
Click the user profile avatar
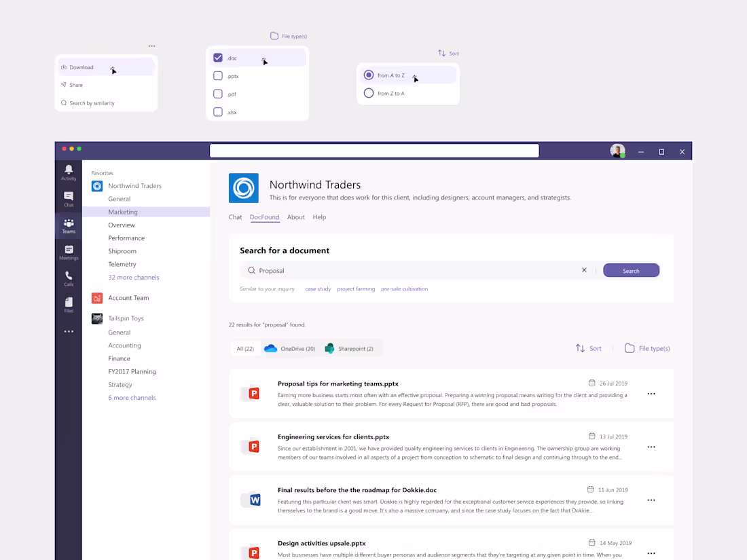[617, 151]
